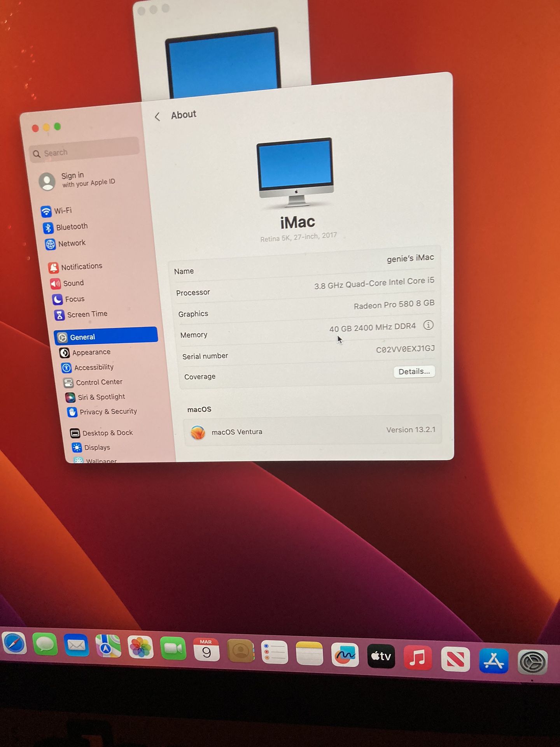
Task: Open the Mail app in the Dock
Action: click(76, 646)
